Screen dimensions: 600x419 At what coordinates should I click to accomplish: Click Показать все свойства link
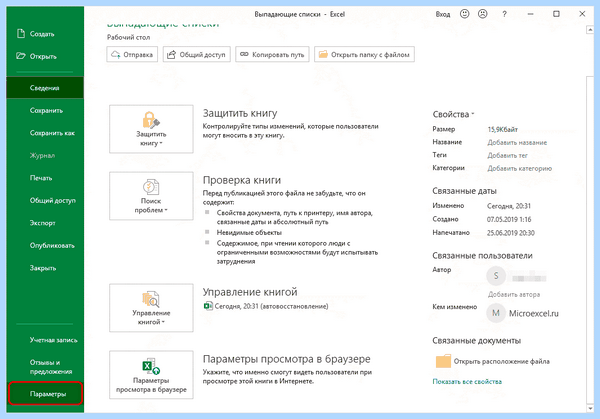coord(467,382)
